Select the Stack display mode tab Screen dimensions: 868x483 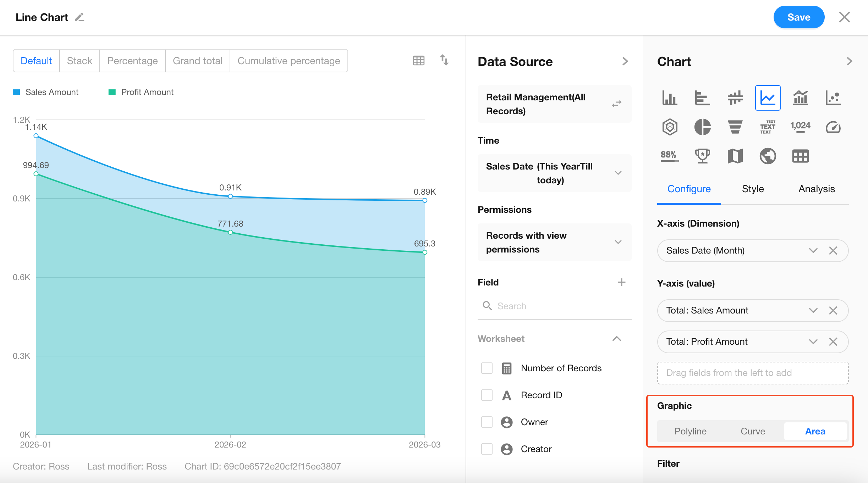point(79,61)
